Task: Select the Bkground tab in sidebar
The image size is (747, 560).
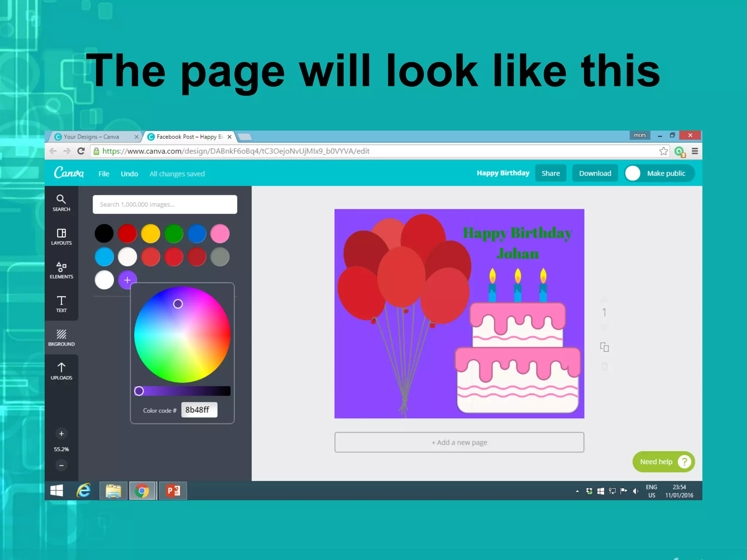Action: click(61, 338)
